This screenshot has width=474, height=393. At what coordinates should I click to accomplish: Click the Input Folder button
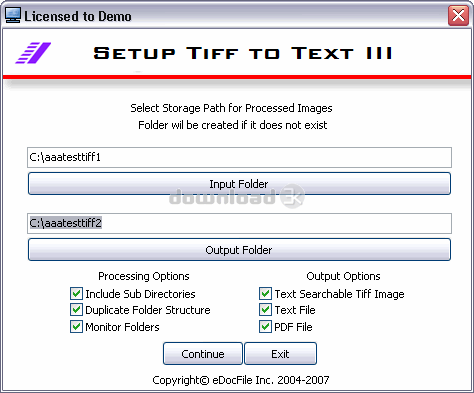tap(239, 184)
